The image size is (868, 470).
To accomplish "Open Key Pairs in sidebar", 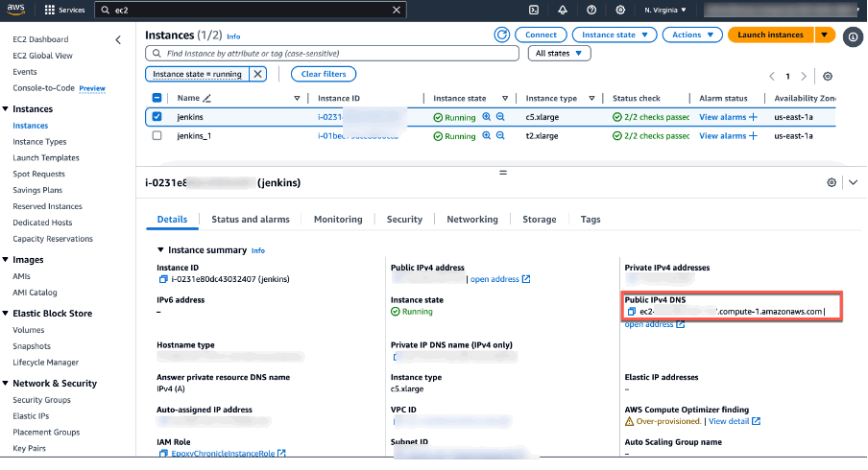I will tap(29, 449).
